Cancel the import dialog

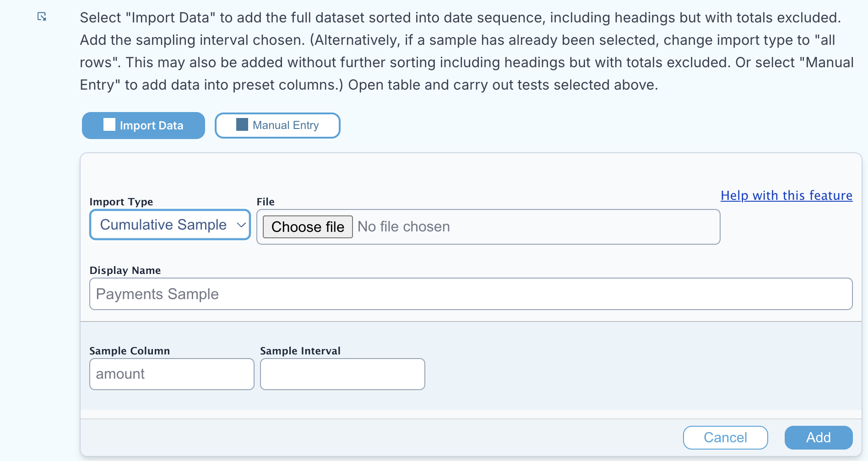pyautogui.click(x=725, y=438)
